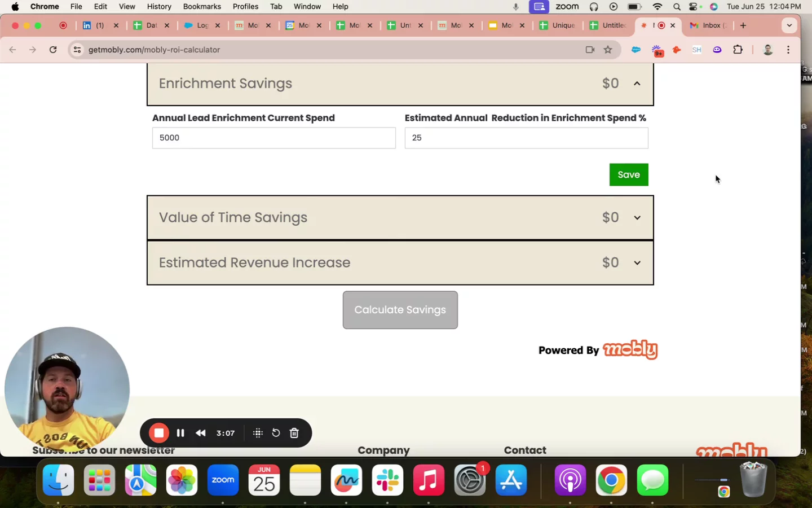
Task: Click the rewind icon in recorder bar
Action: 201,433
